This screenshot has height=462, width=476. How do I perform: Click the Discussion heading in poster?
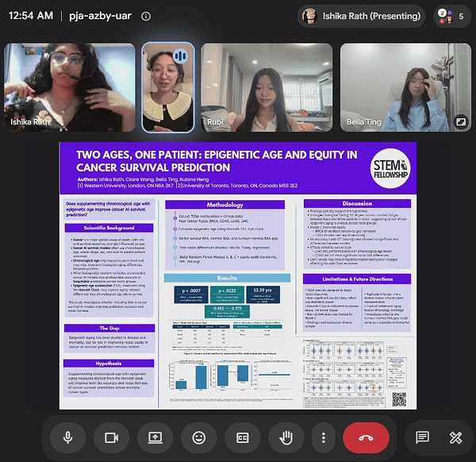click(357, 203)
